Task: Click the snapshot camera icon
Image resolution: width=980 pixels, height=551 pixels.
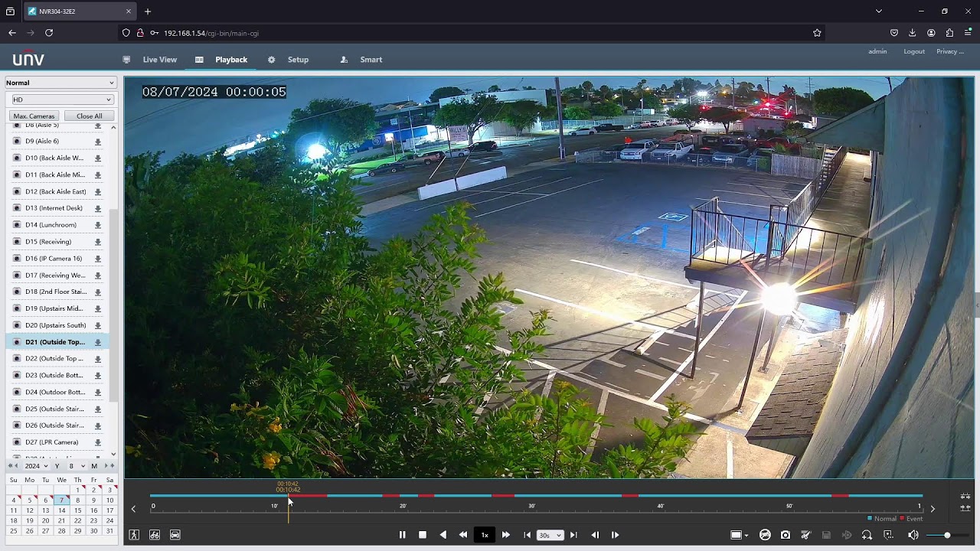Action: [x=786, y=535]
